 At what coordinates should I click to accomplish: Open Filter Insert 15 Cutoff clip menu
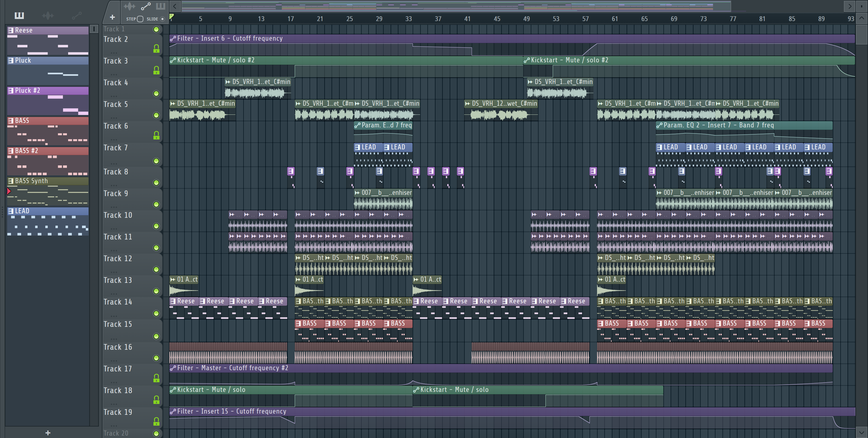[173, 411]
